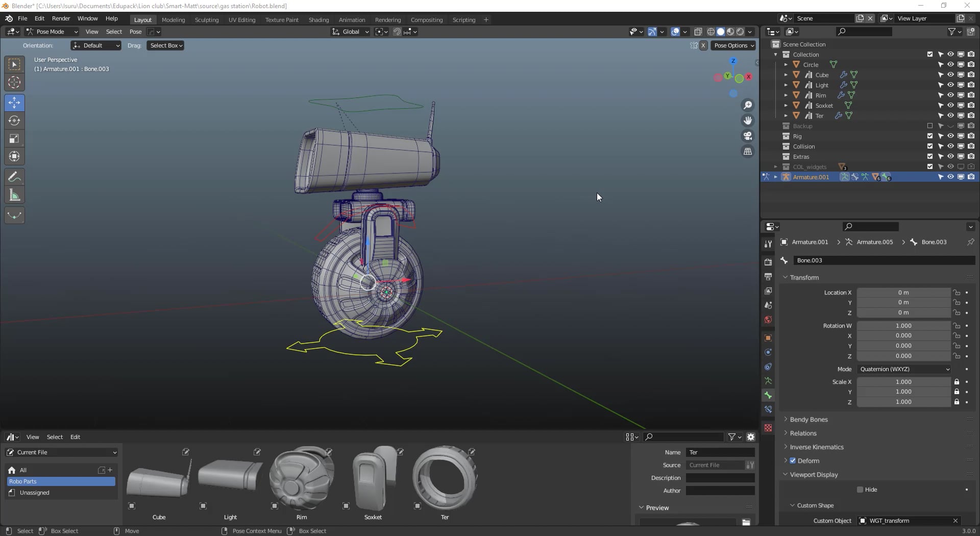This screenshot has height=536, width=980.
Task: Open the Orientation Default dropdown
Action: 96,45
